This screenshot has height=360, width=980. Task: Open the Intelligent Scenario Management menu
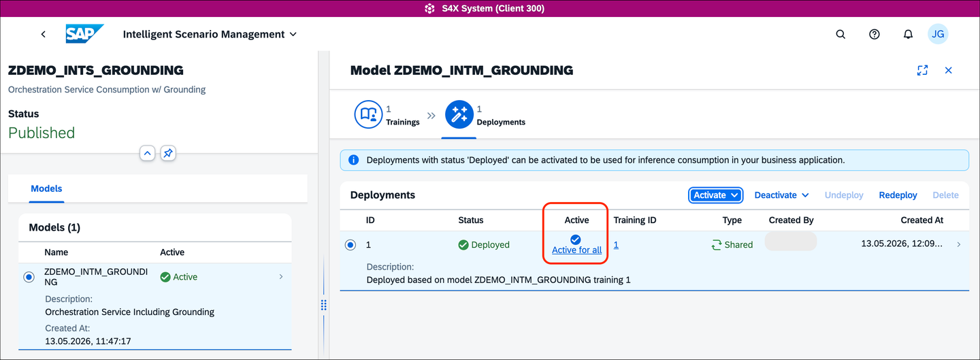click(210, 34)
